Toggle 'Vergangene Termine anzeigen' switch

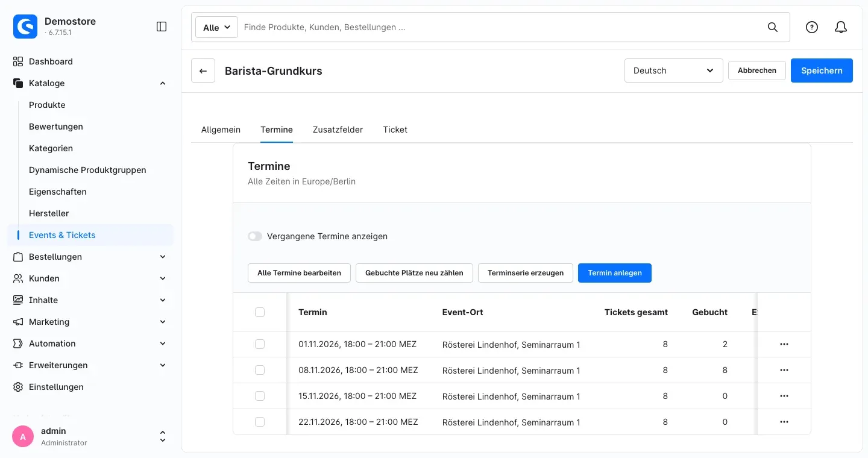(255, 236)
